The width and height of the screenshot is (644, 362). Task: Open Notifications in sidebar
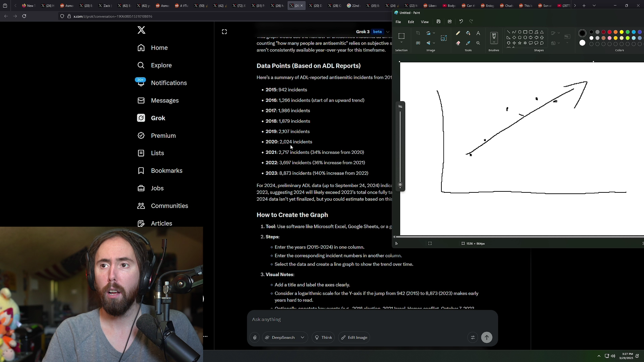(x=162, y=83)
